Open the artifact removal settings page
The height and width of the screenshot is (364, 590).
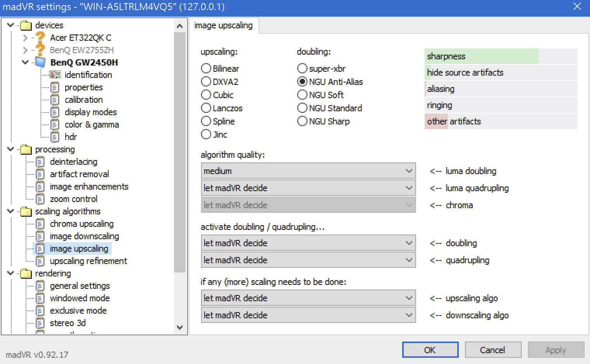[79, 174]
